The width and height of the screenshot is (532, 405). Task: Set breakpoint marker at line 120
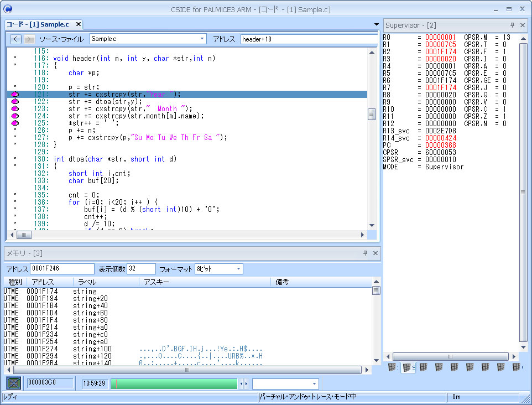15,87
